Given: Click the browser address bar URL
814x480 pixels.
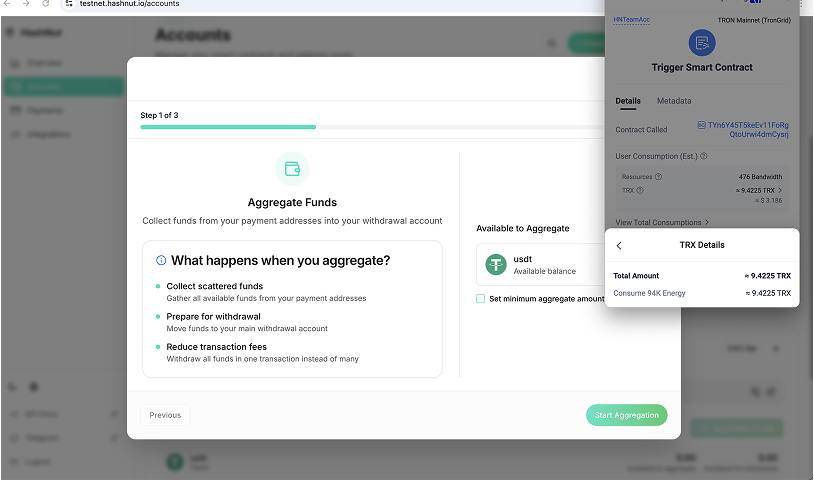Looking at the screenshot, I should coord(129,4).
